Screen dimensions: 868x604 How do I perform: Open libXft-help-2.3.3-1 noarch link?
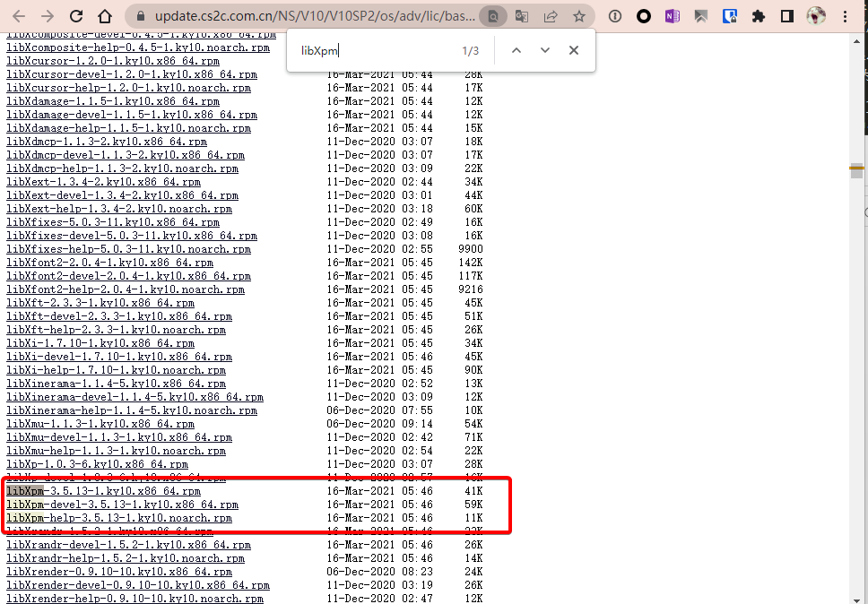click(117, 330)
